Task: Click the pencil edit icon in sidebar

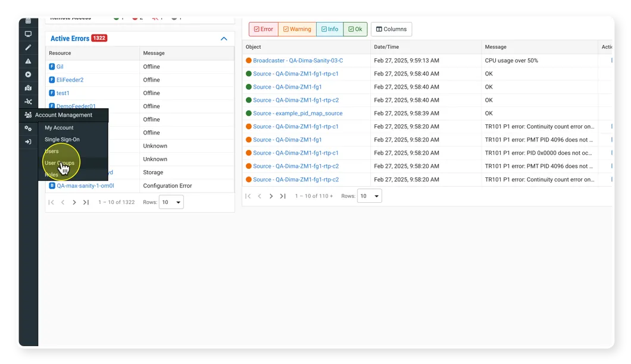Action: click(28, 48)
